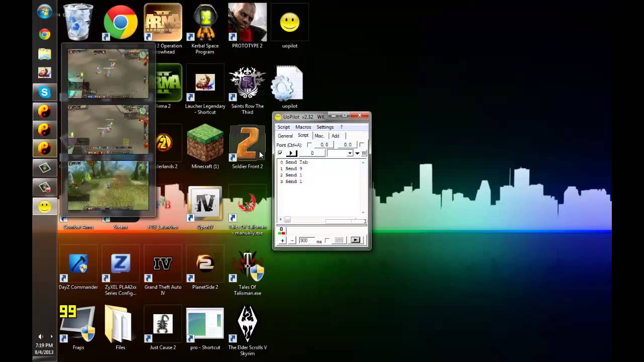
Task: Open the Grand Theft Auto IV shortcut
Action: 163,271
